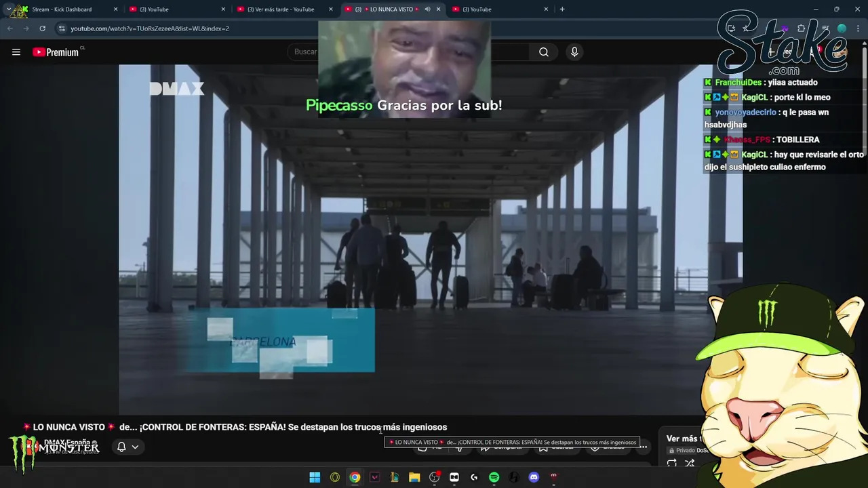Close the Stream - Kick Dashboard tab
The height and width of the screenshot is (488, 868).
point(115,9)
